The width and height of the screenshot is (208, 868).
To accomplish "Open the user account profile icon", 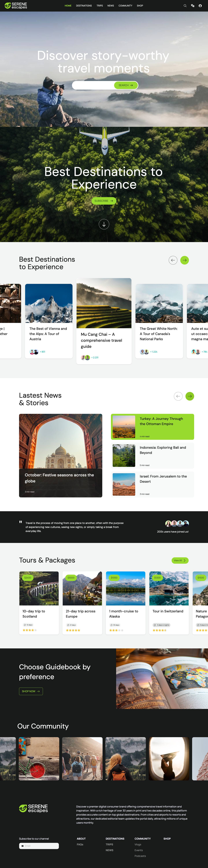I will (201, 6).
